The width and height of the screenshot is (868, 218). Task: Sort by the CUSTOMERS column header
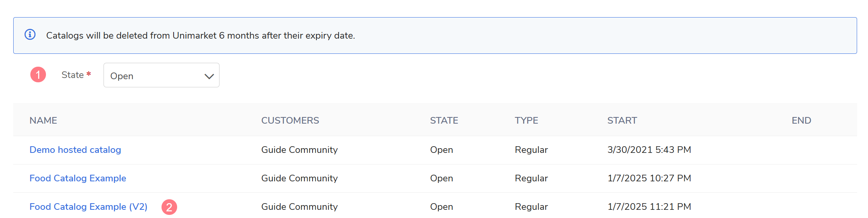point(290,121)
